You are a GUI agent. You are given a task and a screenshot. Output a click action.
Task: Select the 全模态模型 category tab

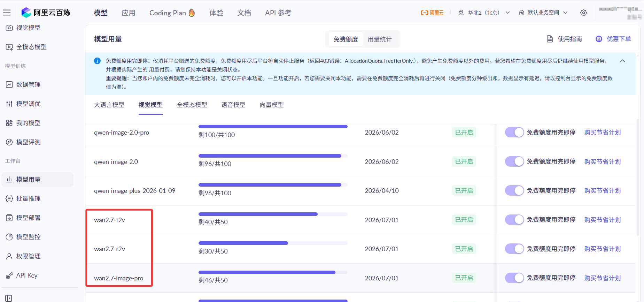[x=192, y=105]
